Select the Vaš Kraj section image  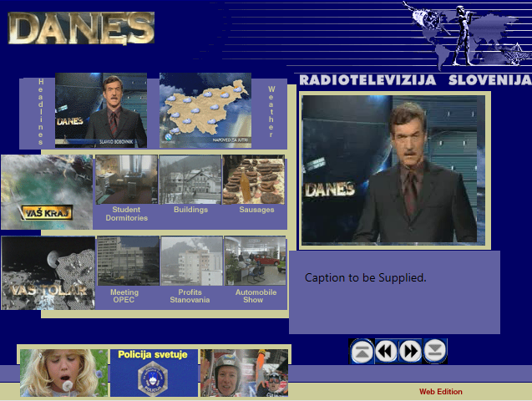coord(47,192)
